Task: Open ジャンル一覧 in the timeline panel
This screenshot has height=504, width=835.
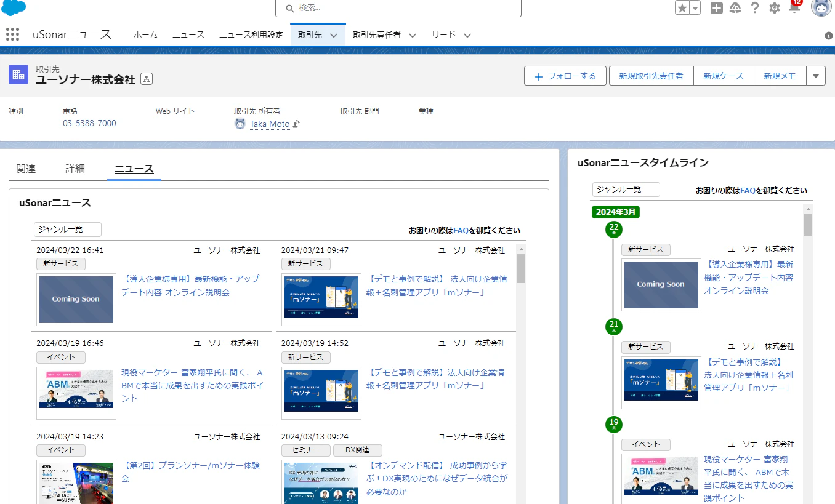Action: pos(626,190)
